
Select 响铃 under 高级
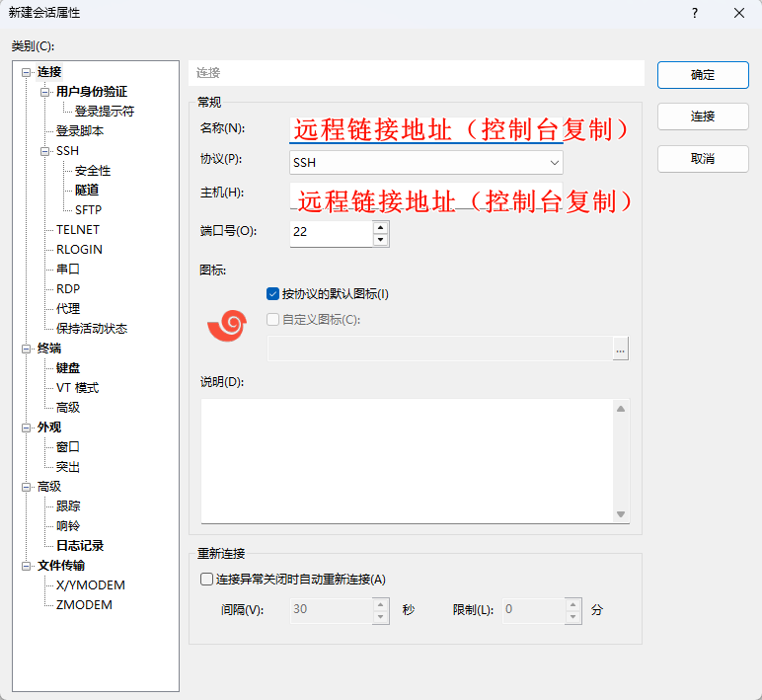[x=67, y=526]
